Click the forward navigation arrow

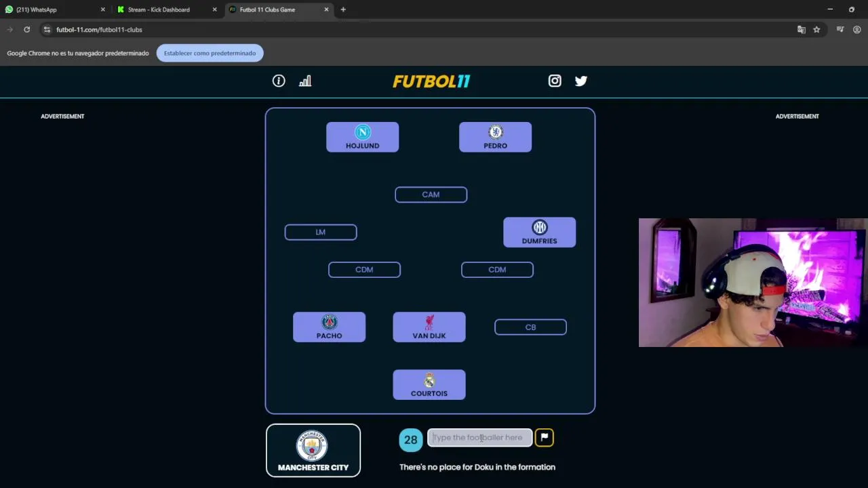pos(9,30)
